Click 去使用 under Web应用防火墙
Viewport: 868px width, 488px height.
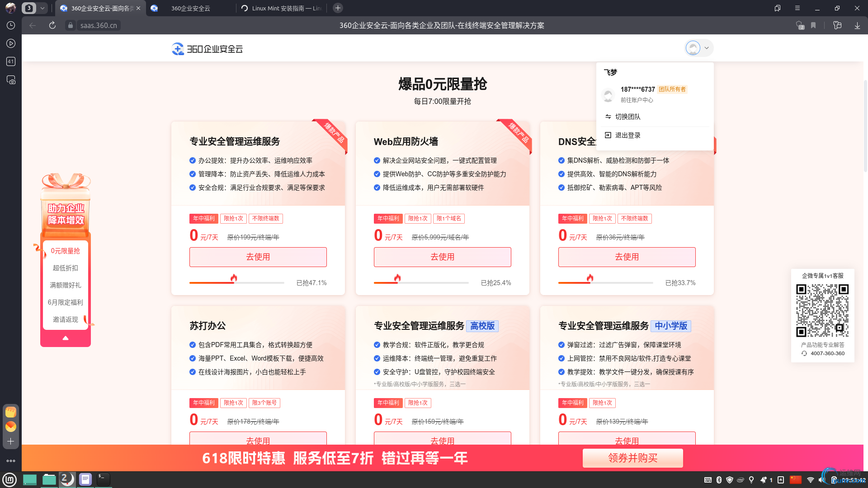442,257
